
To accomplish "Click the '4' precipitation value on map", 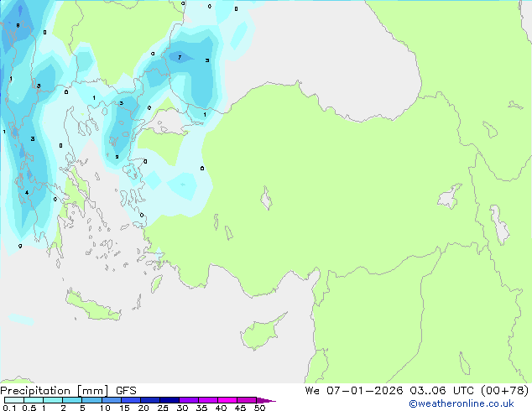I will (27, 193).
